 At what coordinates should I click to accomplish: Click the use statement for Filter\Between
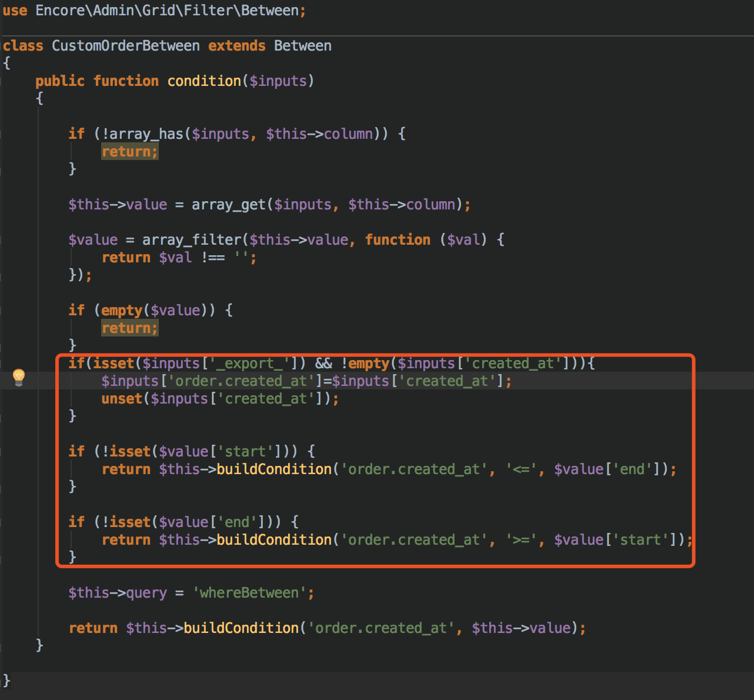tap(153, 10)
